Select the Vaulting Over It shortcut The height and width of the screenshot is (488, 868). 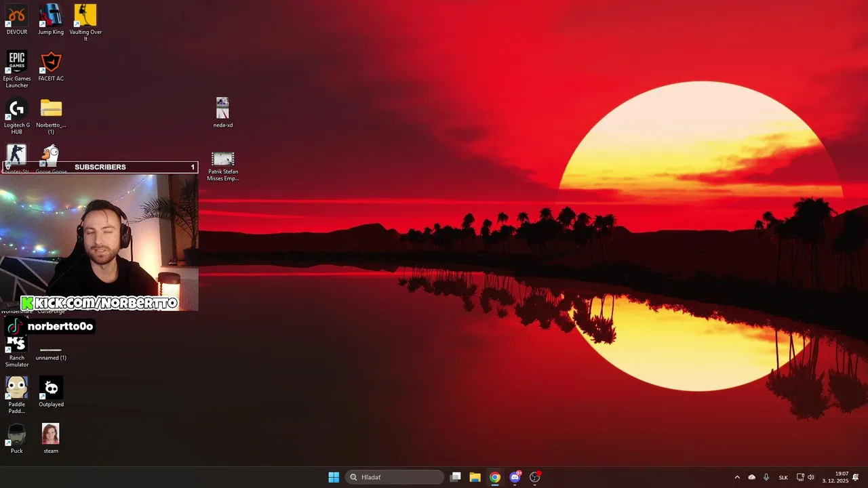85,22
